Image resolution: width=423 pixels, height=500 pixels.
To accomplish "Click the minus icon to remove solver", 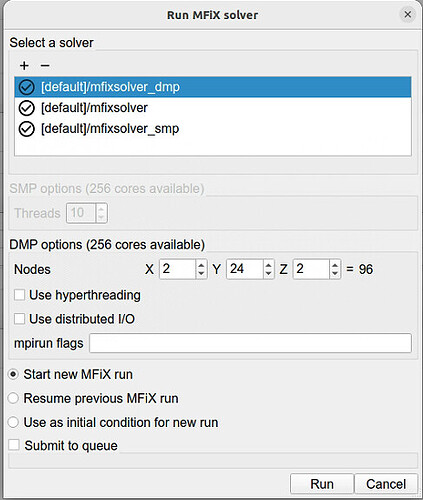I will (45, 65).
